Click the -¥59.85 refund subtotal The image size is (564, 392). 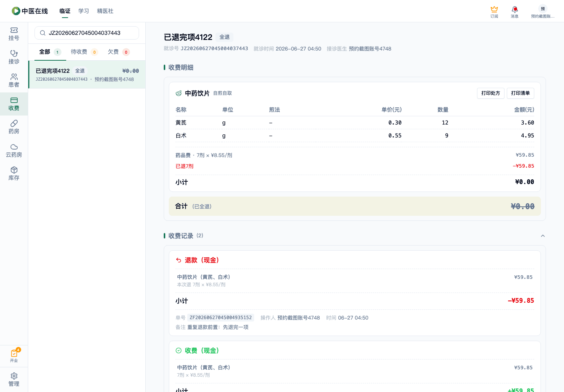click(521, 300)
